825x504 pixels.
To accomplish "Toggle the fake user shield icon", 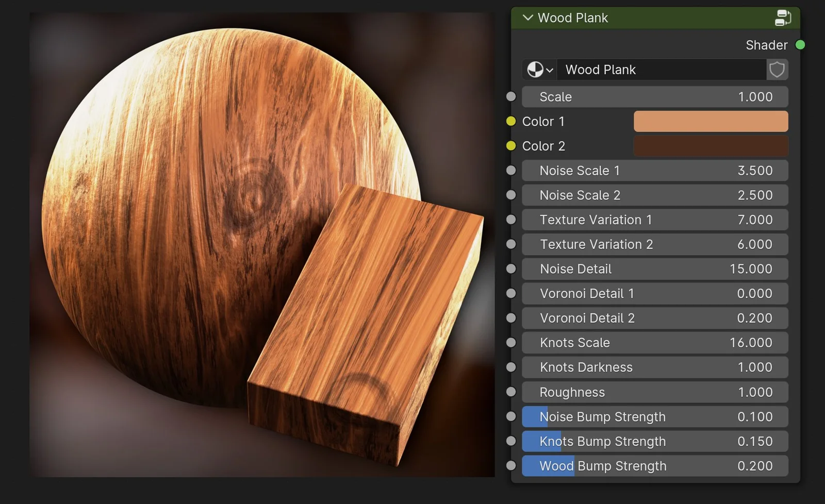I will pos(777,70).
